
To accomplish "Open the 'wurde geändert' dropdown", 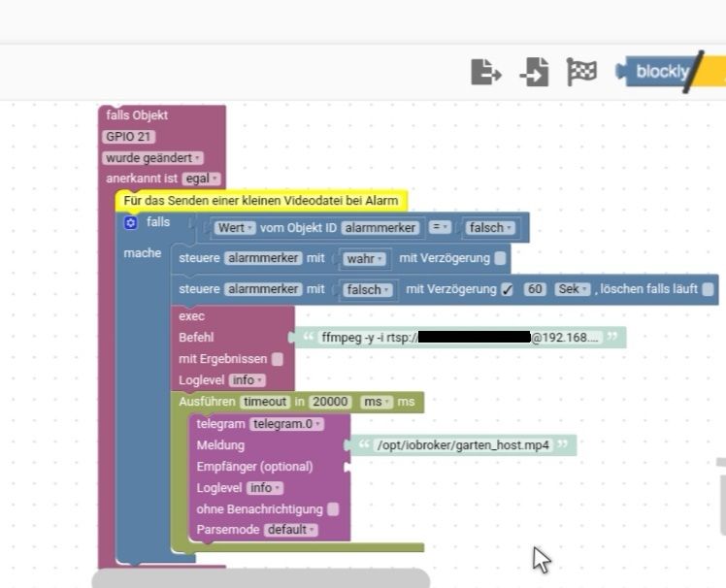I will (152, 158).
